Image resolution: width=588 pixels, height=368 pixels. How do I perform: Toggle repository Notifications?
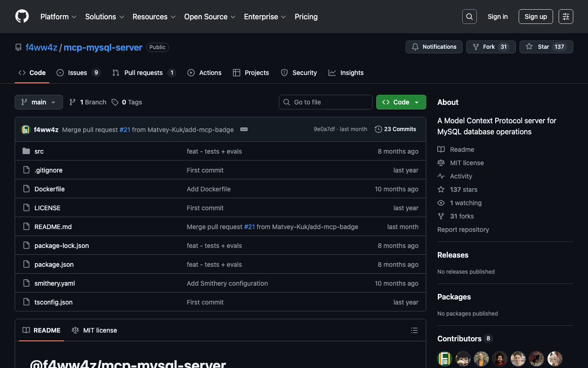tap(434, 47)
